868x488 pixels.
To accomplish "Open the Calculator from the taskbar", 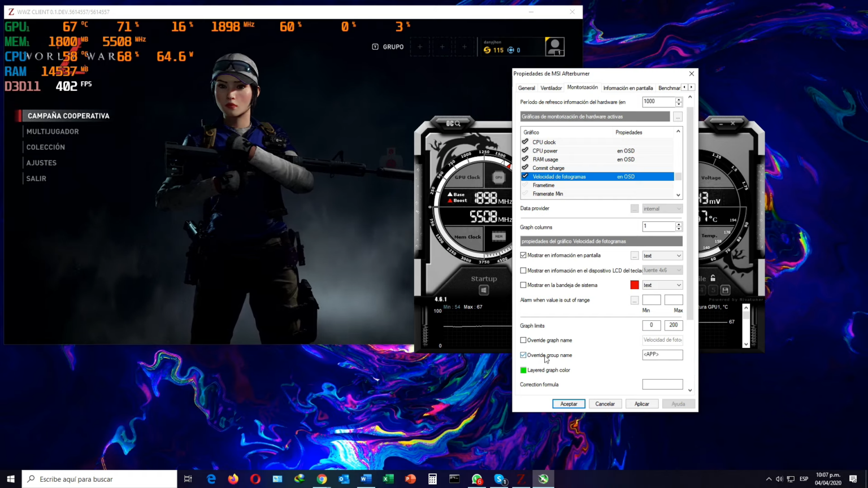I will [432, 479].
